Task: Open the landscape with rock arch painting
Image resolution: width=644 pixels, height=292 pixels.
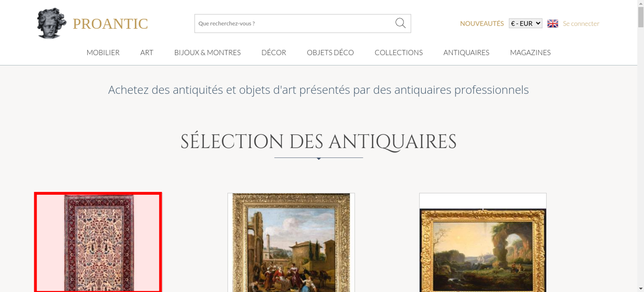Action: tap(483, 242)
